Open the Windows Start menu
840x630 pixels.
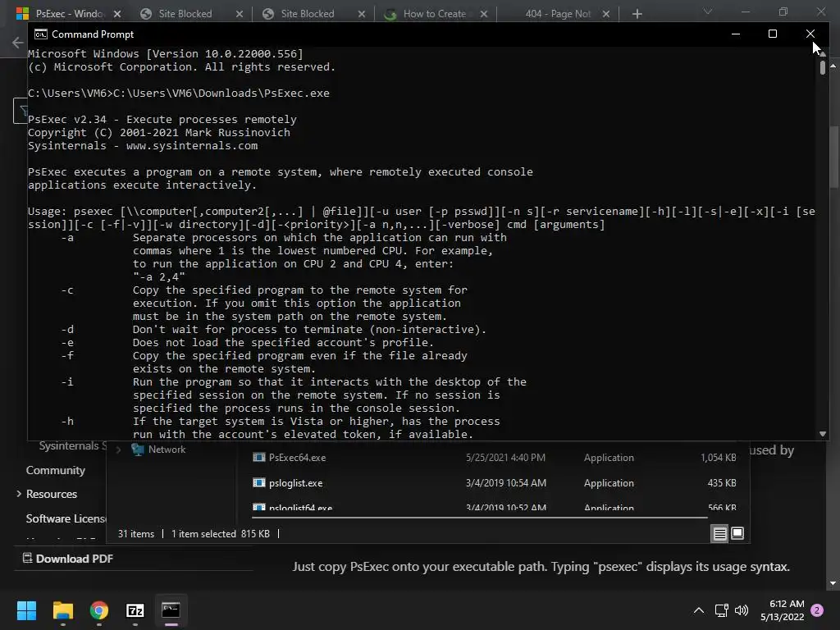tap(26, 610)
